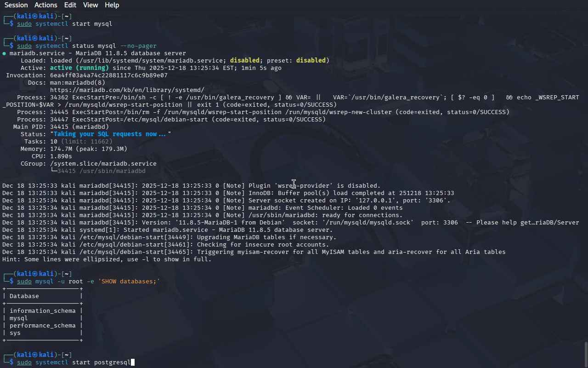Click the information_schema database row
Screen dimensions: 588x368
pyautogui.click(x=42, y=311)
